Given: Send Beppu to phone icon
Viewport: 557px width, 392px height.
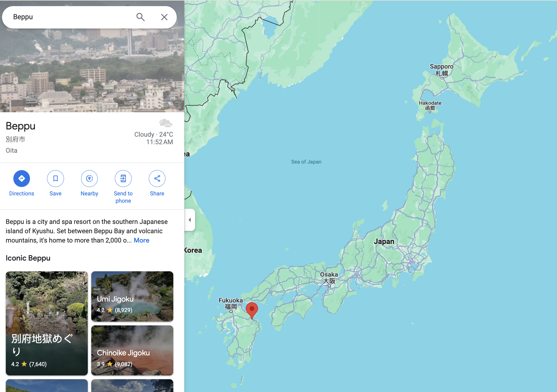Looking at the screenshot, I should click(123, 179).
